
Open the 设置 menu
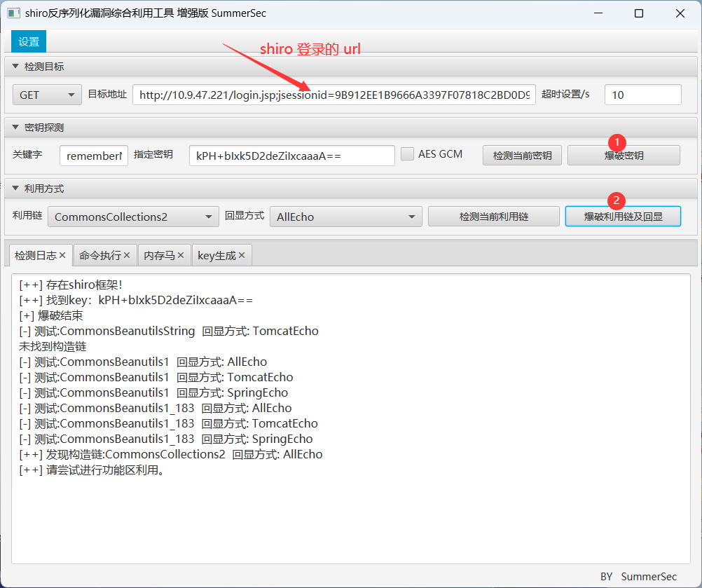[29, 41]
